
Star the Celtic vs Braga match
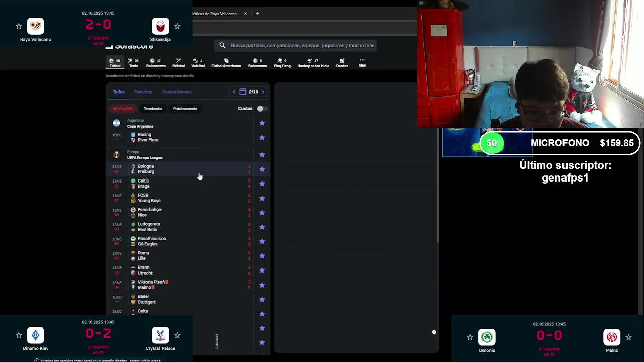(262, 184)
